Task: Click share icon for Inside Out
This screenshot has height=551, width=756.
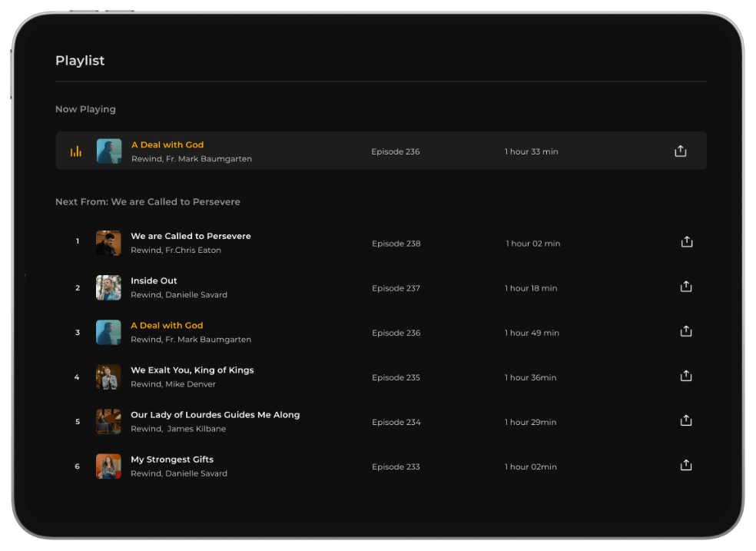Action: tap(686, 287)
